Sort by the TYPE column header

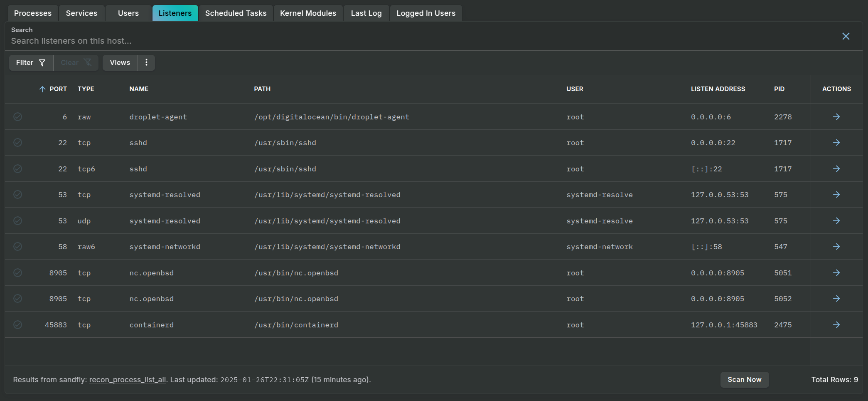(86, 89)
